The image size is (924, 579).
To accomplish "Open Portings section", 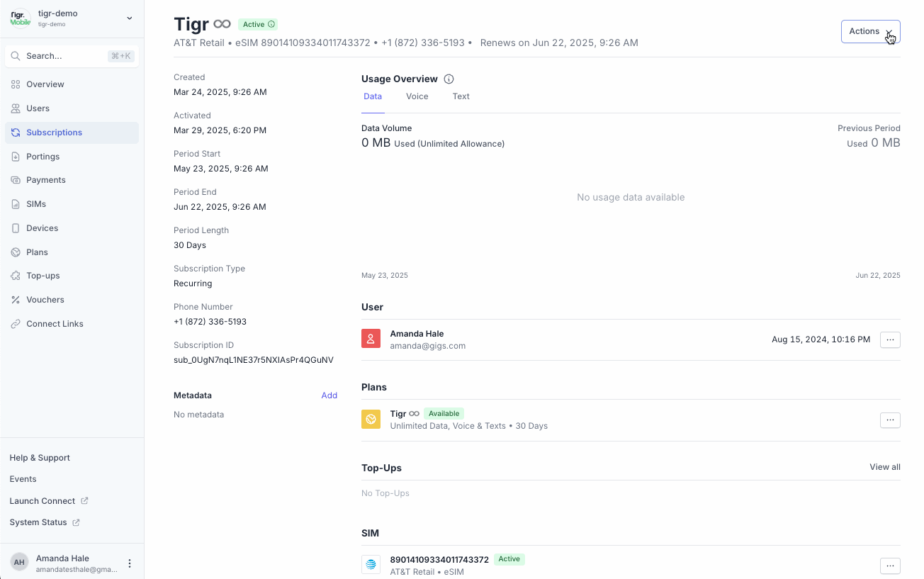I will 72,157.
